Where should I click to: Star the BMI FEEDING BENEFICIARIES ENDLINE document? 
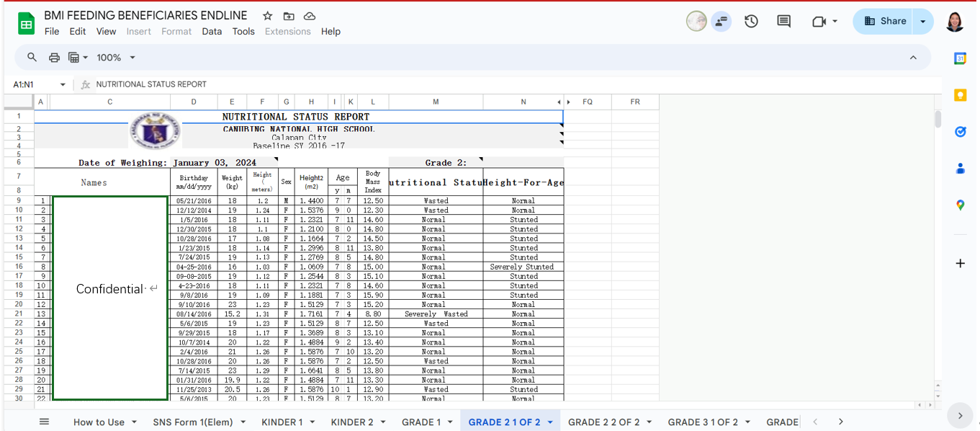tap(268, 16)
